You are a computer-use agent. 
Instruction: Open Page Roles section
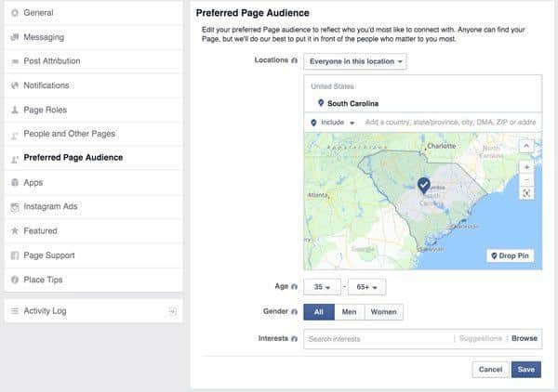click(x=94, y=110)
